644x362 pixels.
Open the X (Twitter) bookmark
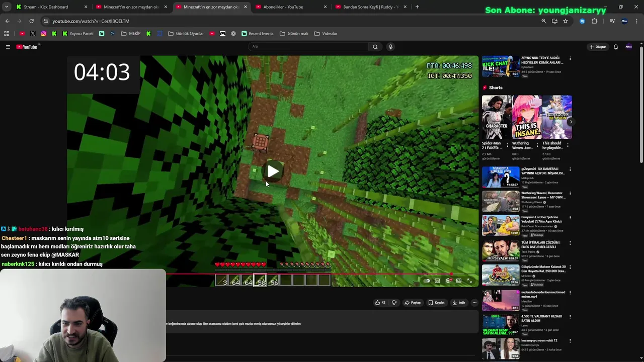tap(33, 34)
